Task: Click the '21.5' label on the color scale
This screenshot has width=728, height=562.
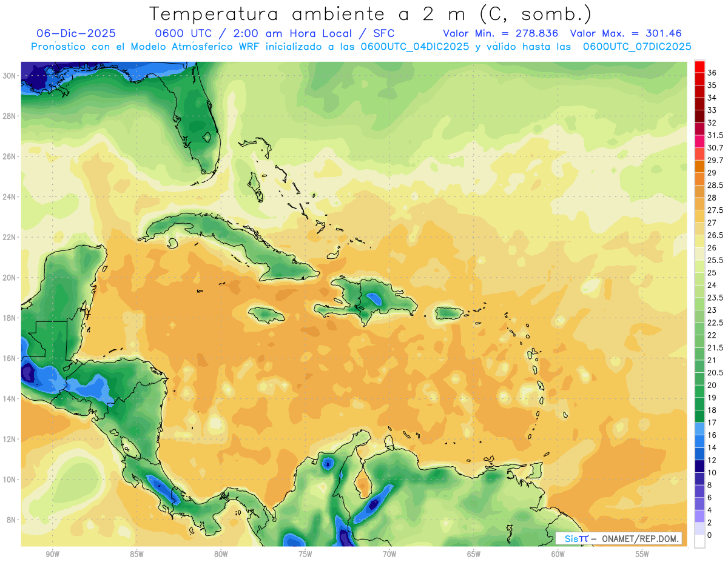Action: point(715,348)
